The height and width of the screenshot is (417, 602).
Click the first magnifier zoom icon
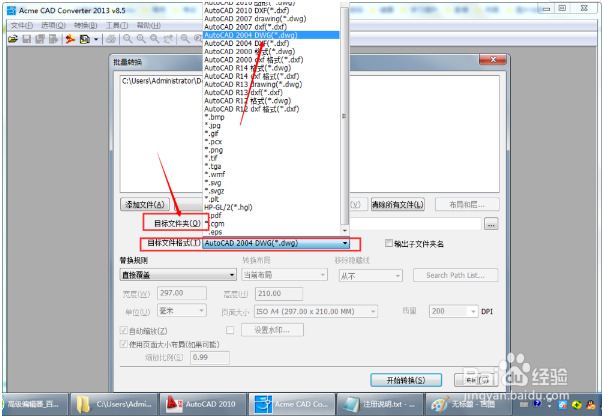[127, 39]
